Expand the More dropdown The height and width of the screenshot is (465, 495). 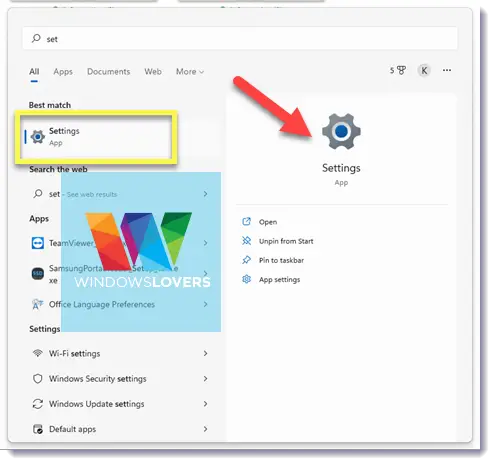[190, 71]
